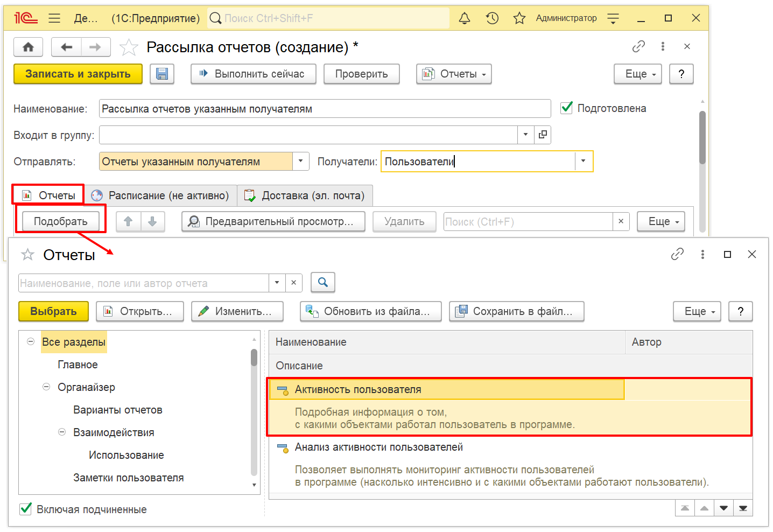This screenshot has height=532, width=773.
Task: Copy link to Рассылка отчетов form
Action: pyautogui.click(x=638, y=46)
